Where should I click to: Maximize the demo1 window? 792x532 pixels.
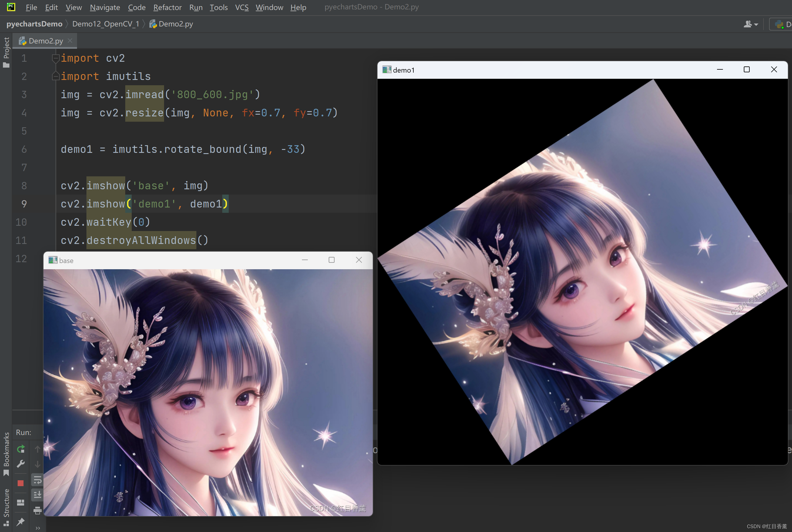tap(746, 70)
